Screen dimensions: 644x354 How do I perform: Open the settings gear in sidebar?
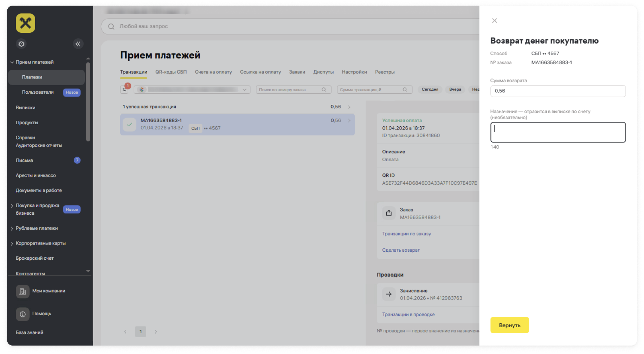(21, 44)
